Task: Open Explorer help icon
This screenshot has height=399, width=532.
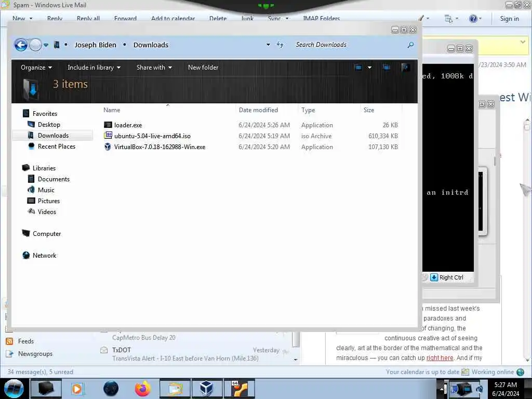Action: click(x=405, y=68)
